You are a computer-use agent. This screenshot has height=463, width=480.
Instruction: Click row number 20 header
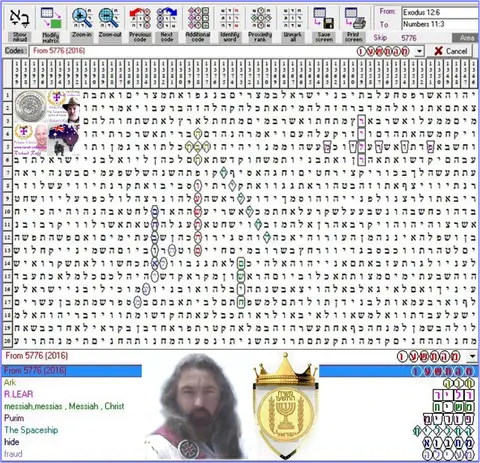(7, 341)
